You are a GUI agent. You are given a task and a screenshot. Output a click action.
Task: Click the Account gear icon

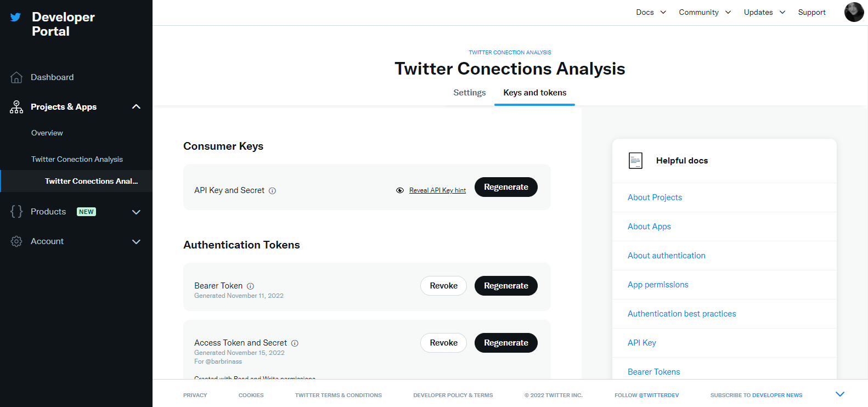click(x=16, y=241)
